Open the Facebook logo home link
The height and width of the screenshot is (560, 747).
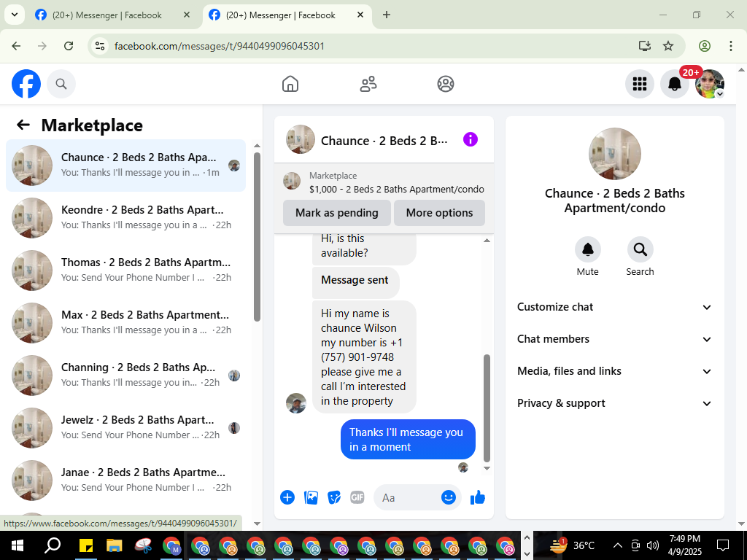click(x=26, y=84)
